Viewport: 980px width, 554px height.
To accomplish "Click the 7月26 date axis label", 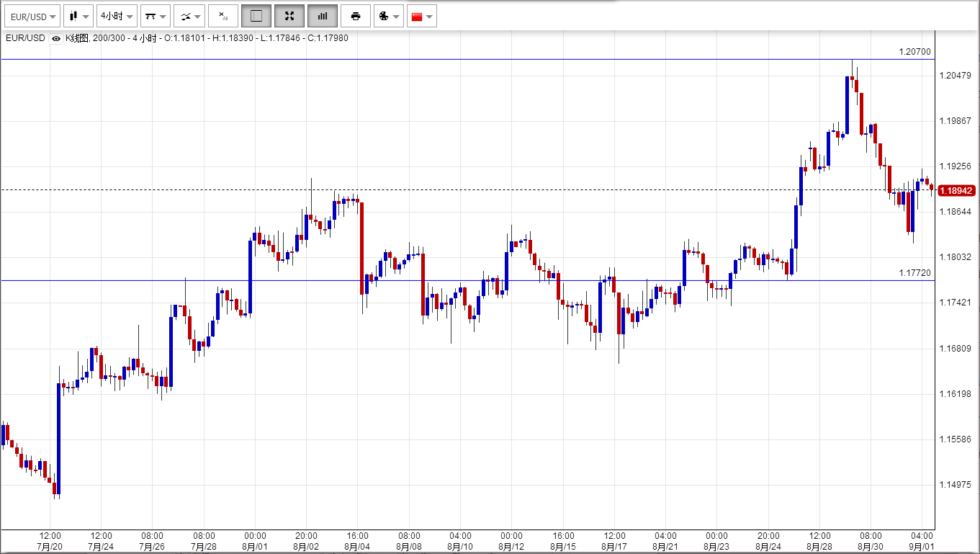I will point(153,547).
